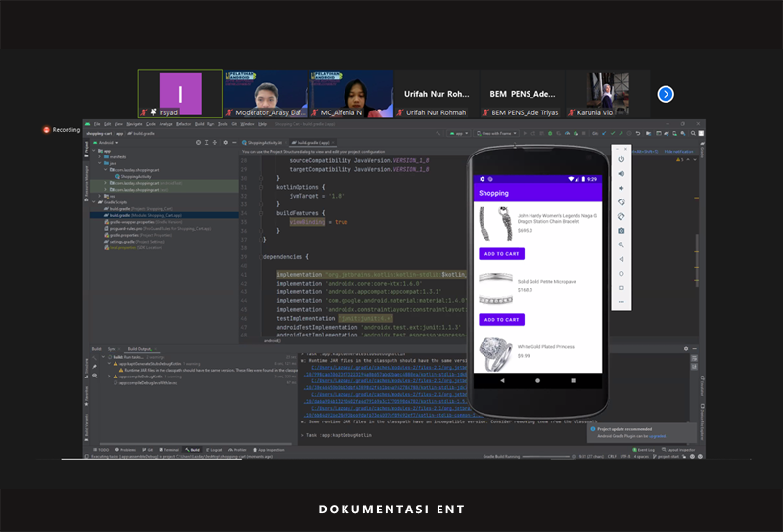783x532 pixels.
Task: Expand the manifests folder
Action: click(100, 156)
